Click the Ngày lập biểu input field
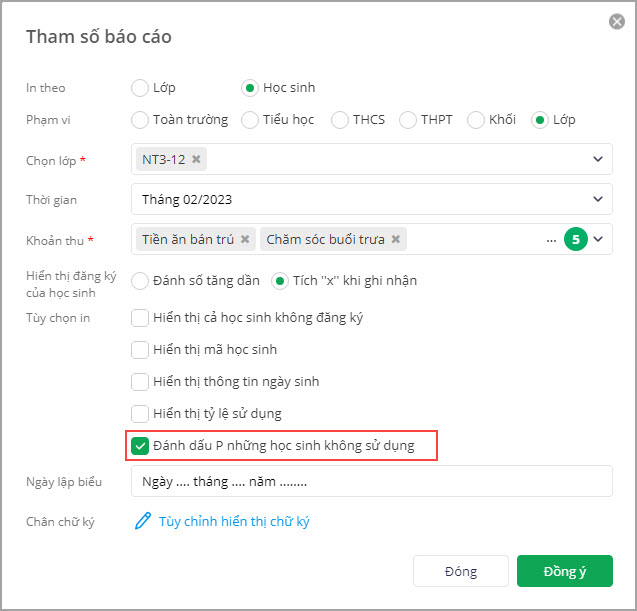 point(370,481)
